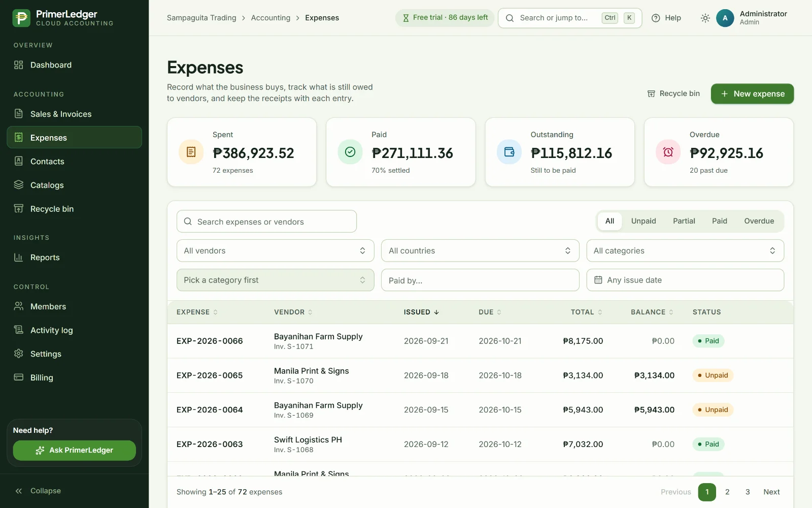
Task: Click the Paid by input field
Action: pos(480,280)
